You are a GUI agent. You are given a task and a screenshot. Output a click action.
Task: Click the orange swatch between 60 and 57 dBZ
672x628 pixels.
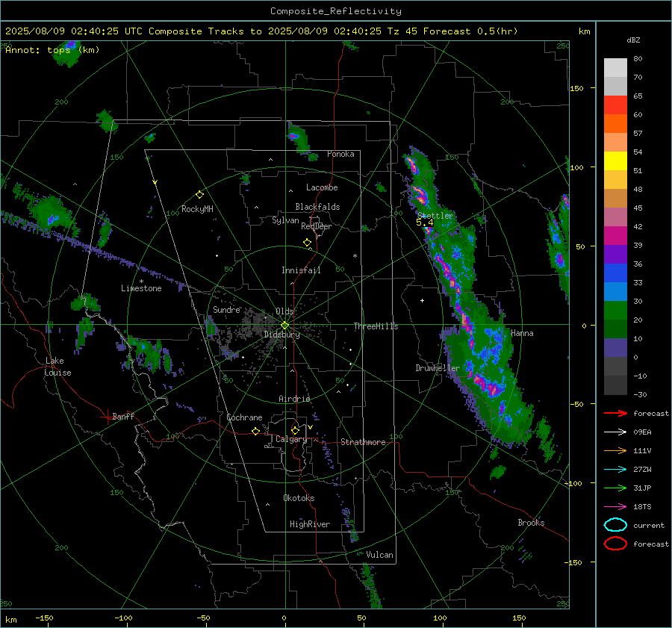(x=615, y=124)
